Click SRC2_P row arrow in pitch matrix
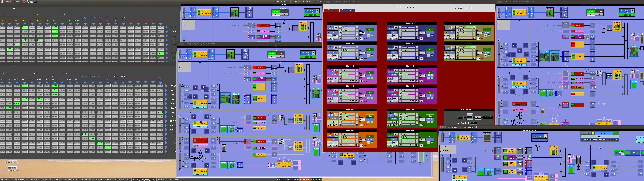The width and height of the screenshot is (644, 181). (x=167, y=54)
